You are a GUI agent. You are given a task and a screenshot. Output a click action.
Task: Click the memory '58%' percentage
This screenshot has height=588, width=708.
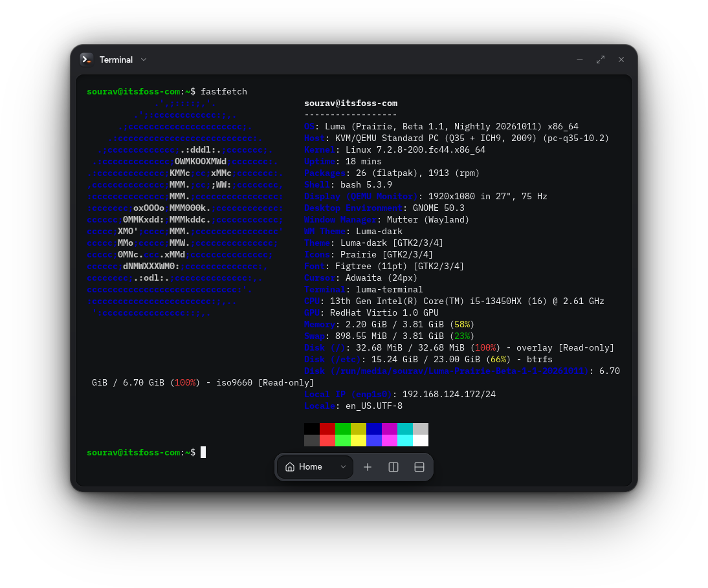[462, 325]
